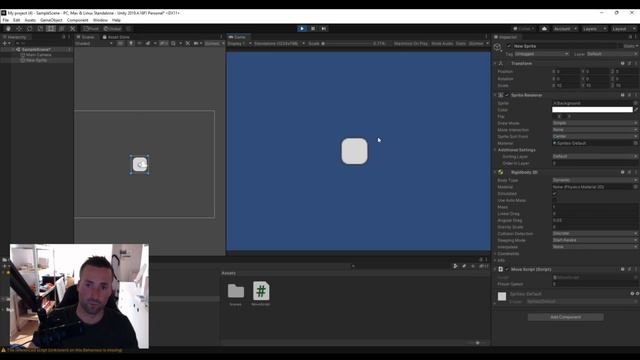Open the Layers dropdown
This screenshot has height=360, width=640.
[x=594, y=29]
